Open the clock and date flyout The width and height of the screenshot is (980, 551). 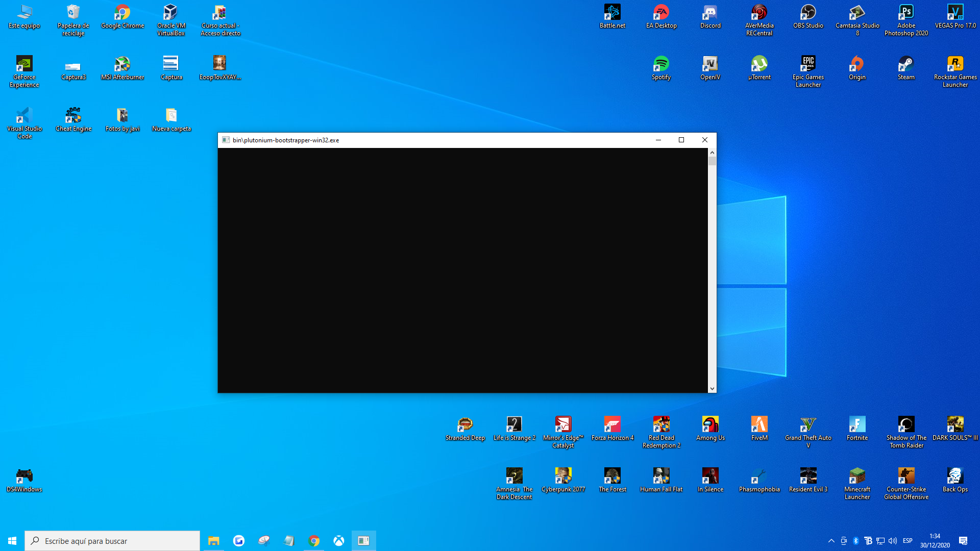(935, 541)
